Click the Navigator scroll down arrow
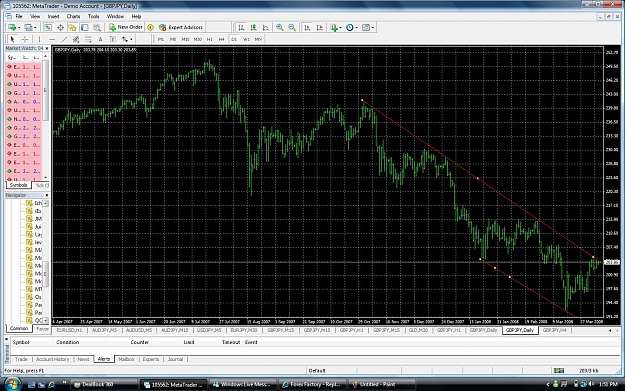The width and height of the screenshot is (625, 391). coord(45,320)
